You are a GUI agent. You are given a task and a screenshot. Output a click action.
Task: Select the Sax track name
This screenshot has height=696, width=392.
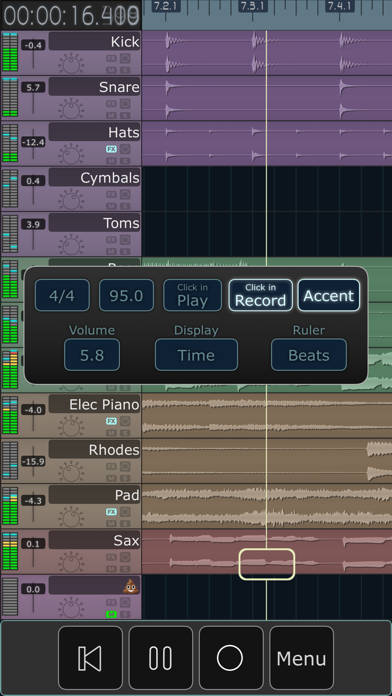(95, 540)
